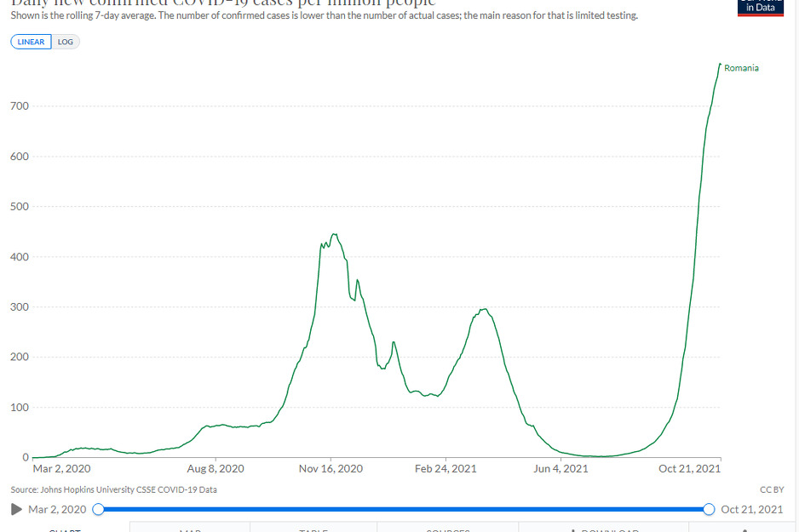Click the timeline start handle
The height and width of the screenshot is (532, 799).
[x=98, y=509]
